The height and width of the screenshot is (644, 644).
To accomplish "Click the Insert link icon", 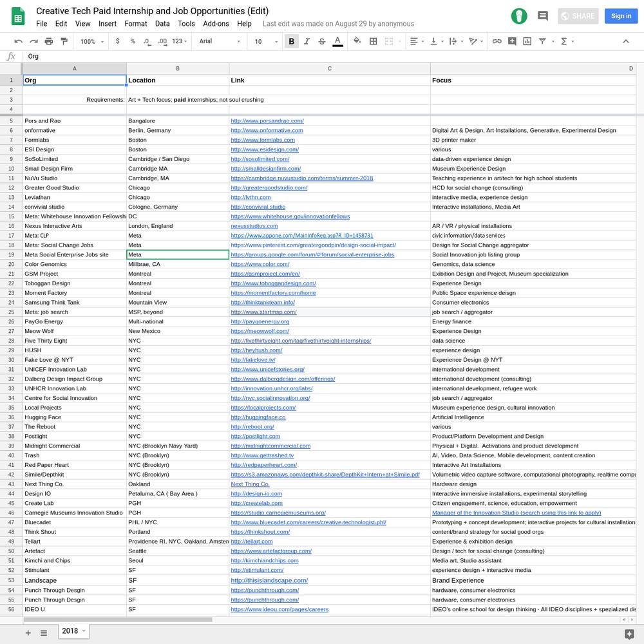I will point(497,41).
